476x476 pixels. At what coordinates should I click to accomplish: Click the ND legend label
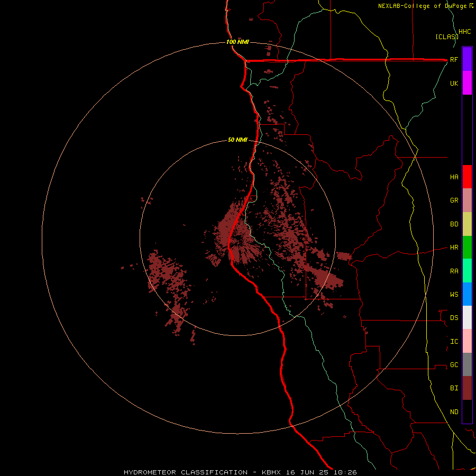(454, 412)
